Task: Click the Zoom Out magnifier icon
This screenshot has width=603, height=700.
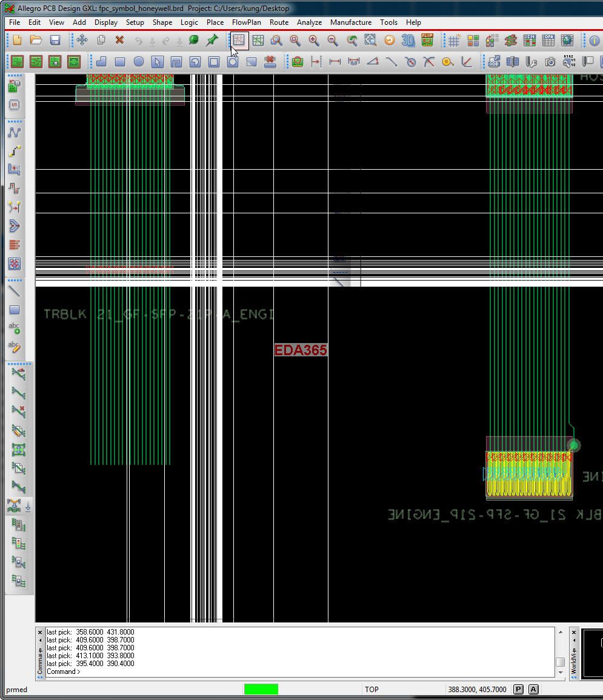Action: (x=333, y=41)
